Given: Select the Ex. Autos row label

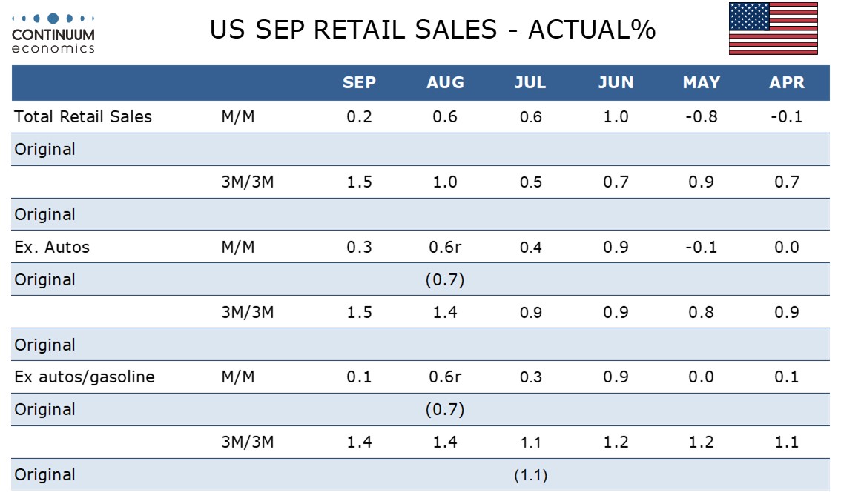Looking at the screenshot, I should click(52, 247).
